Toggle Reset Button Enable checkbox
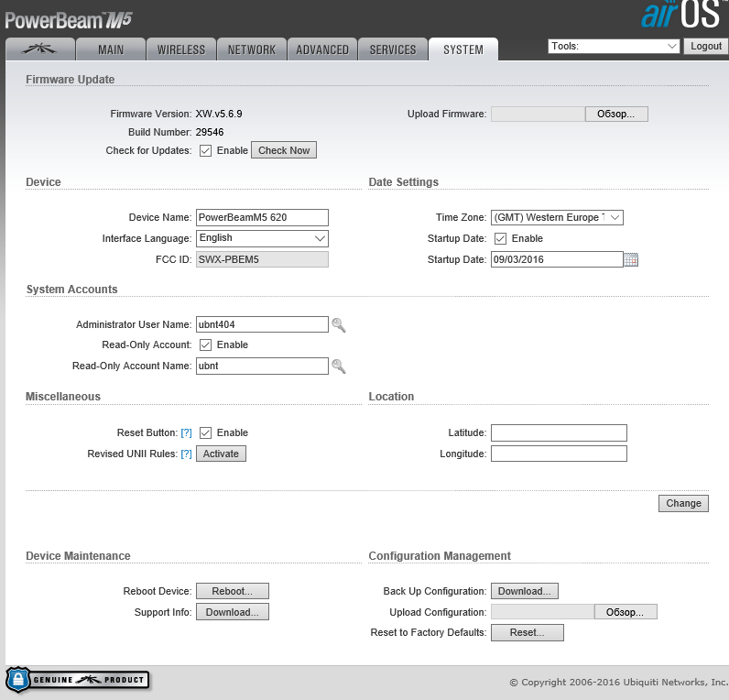 (205, 433)
